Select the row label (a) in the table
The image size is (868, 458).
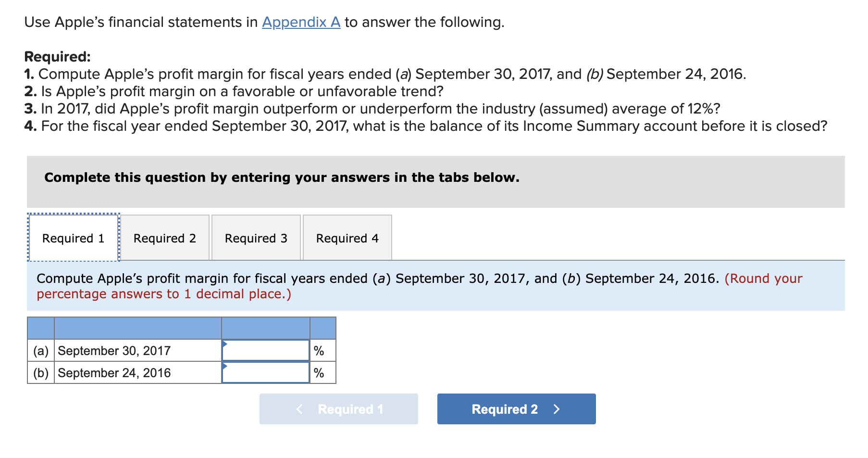click(41, 350)
